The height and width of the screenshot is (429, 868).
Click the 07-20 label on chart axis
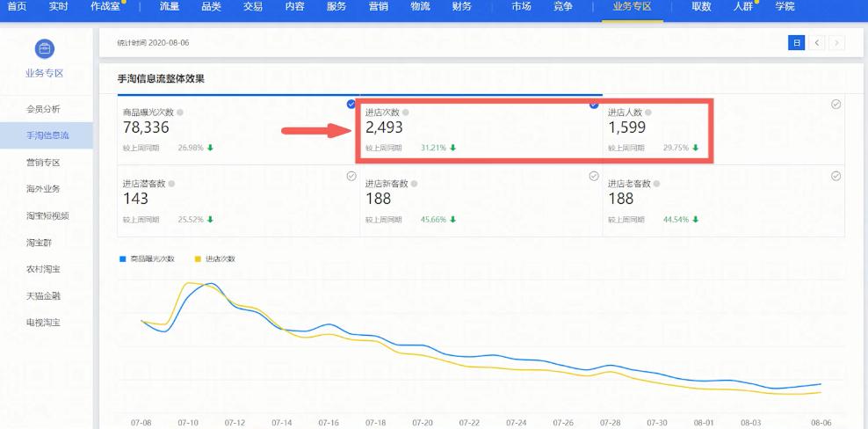423,423
